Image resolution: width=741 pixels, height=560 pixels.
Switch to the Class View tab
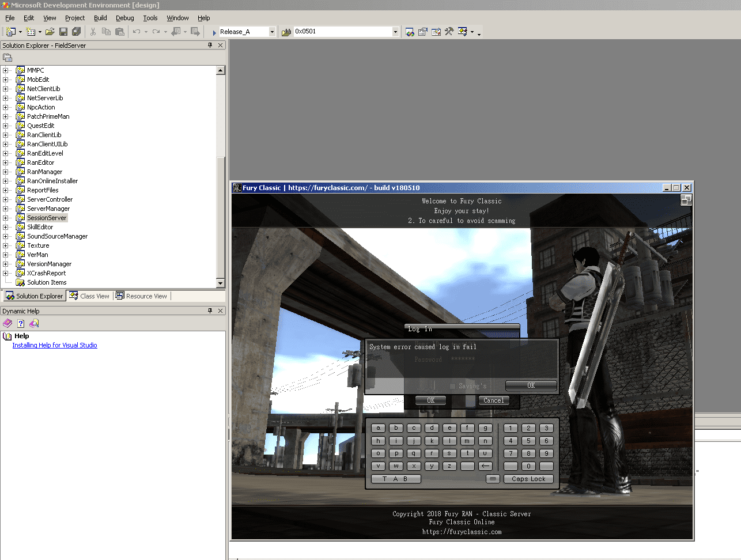click(x=89, y=296)
